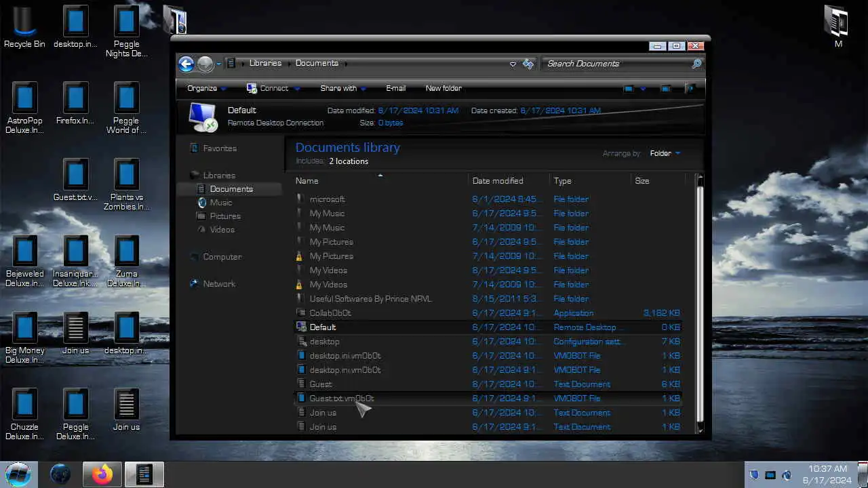Open the taskbar clock and date
This screenshot has height=488, width=868.
[827, 474]
